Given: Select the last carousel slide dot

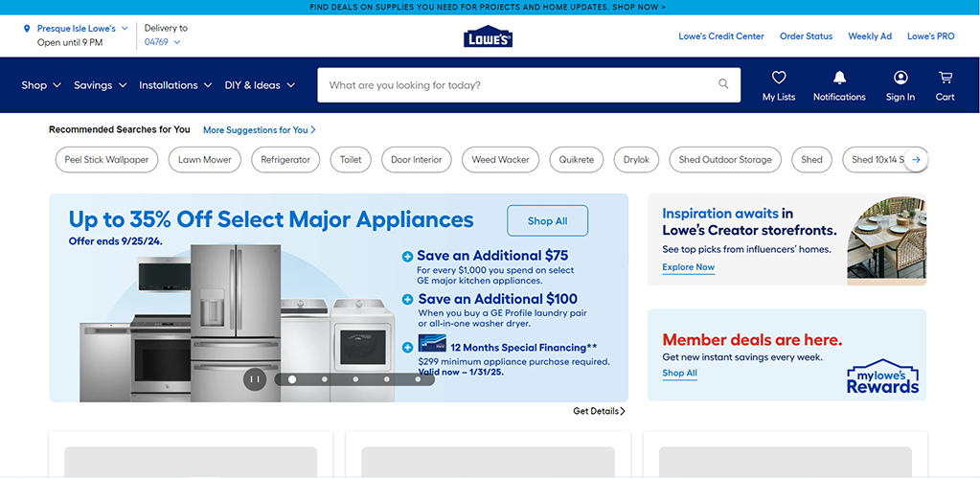Looking at the screenshot, I should click(x=418, y=379).
